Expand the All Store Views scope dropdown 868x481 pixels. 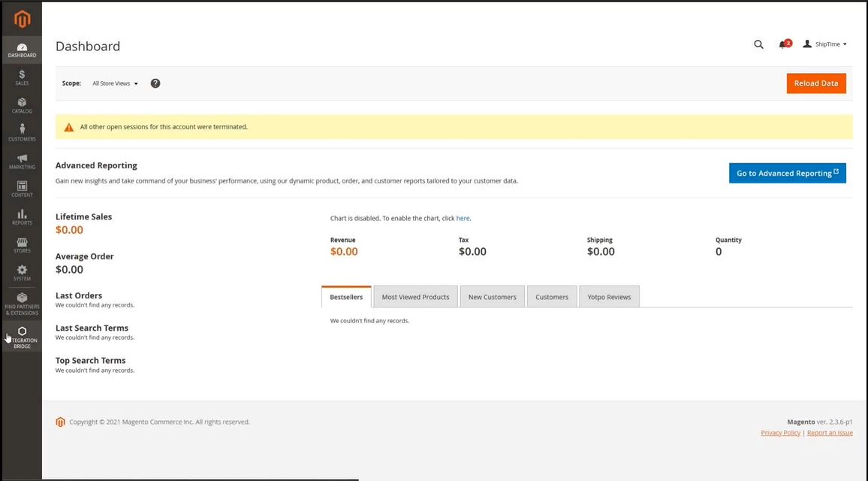(115, 83)
